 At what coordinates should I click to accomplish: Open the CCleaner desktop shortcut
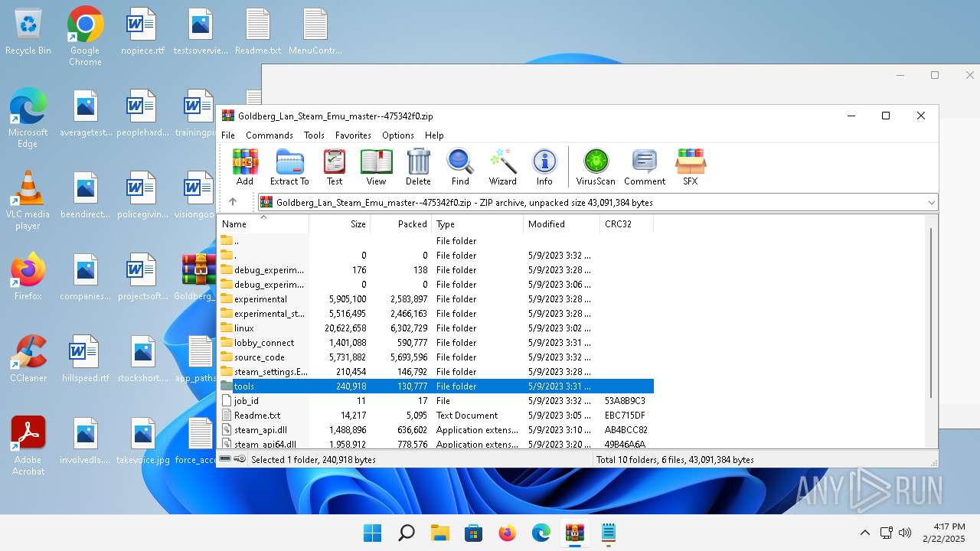pyautogui.click(x=28, y=359)
